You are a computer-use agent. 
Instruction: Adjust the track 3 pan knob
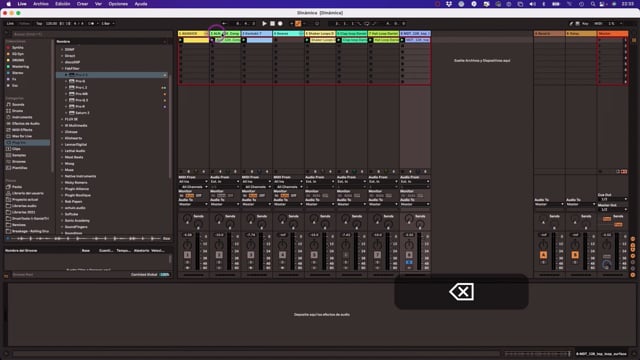pos(251,245)
